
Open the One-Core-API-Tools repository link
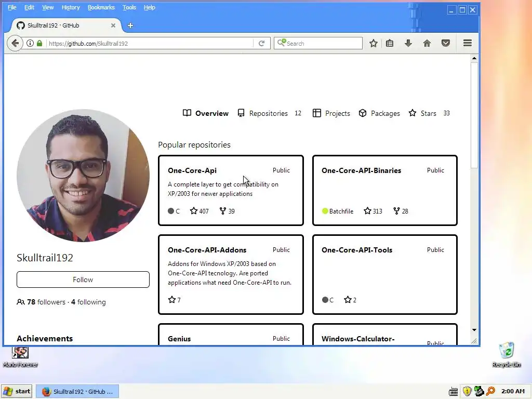tap(357, 250)
